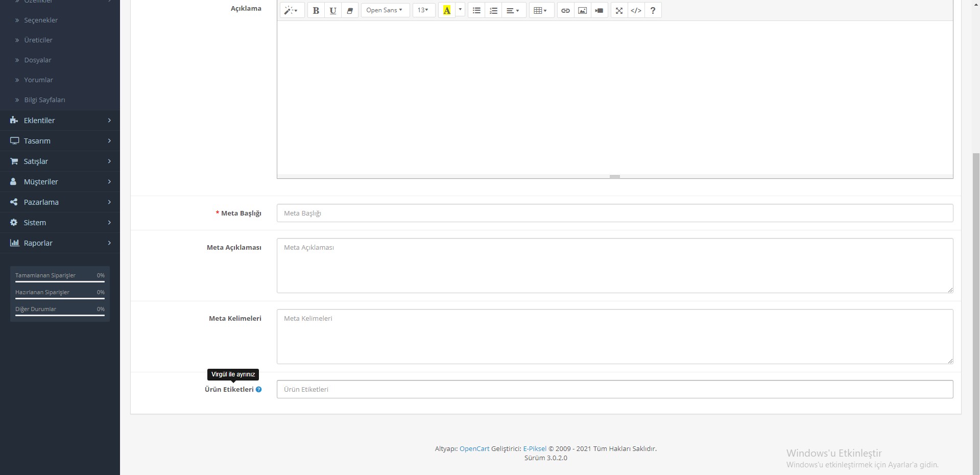980x475 pixels.
Task: Open the editor help question-mark icon
Action: pos(653,10)
